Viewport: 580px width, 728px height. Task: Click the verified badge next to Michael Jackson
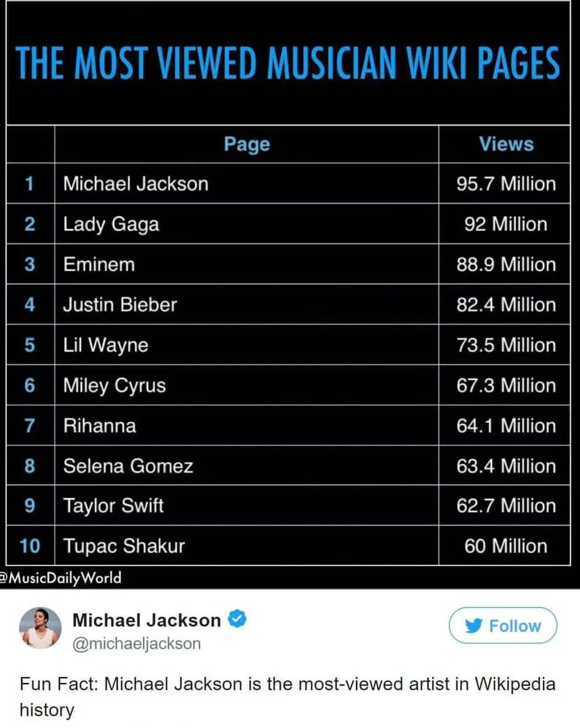[x=237, y=620]
